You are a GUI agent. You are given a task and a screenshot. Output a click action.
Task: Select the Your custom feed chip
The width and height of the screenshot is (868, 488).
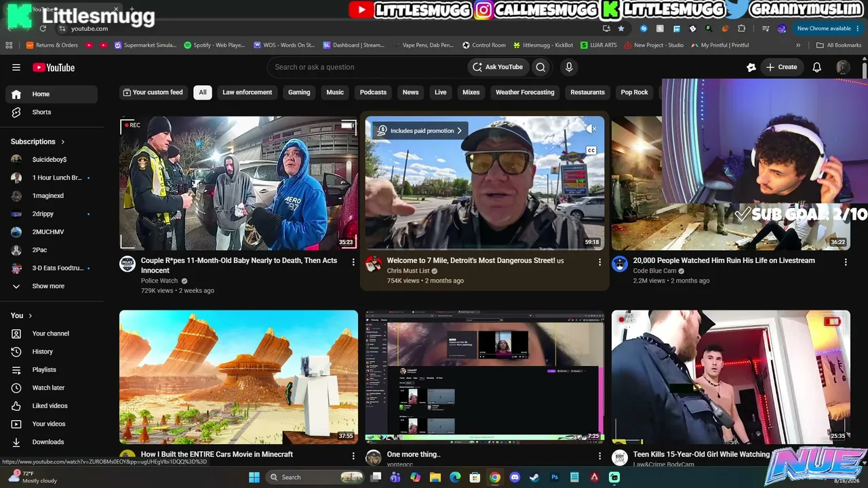pos(153,92)
